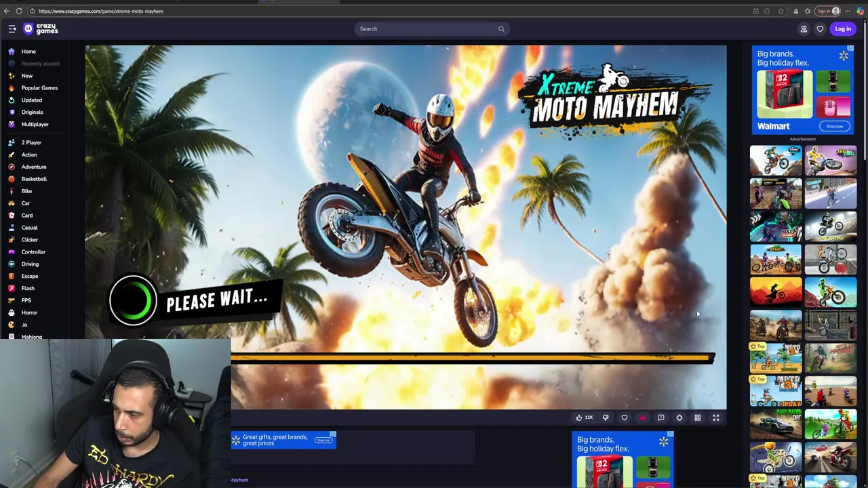The width and height of the screenshot is (868, 488).
Task: Open the browser favorites list icon
Action: pos(808,11)
